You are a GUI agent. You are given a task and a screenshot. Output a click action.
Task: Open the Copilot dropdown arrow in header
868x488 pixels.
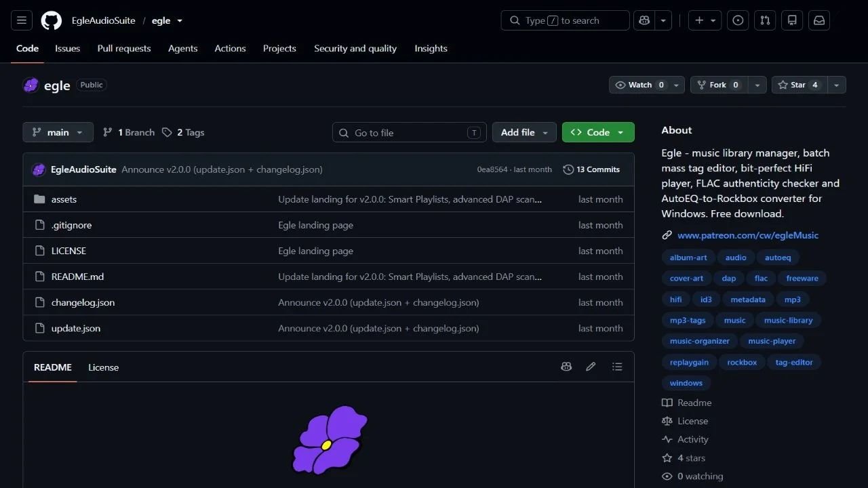tap(663, 20)
